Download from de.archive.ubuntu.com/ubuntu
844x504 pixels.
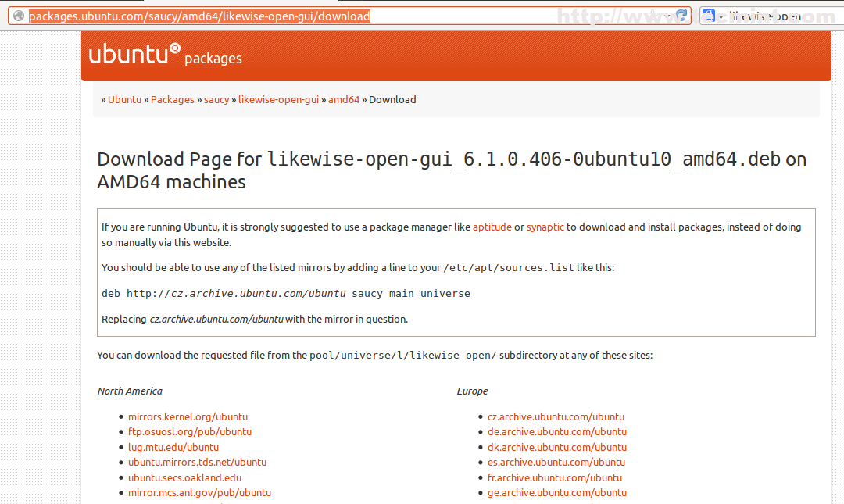(557, 432)
